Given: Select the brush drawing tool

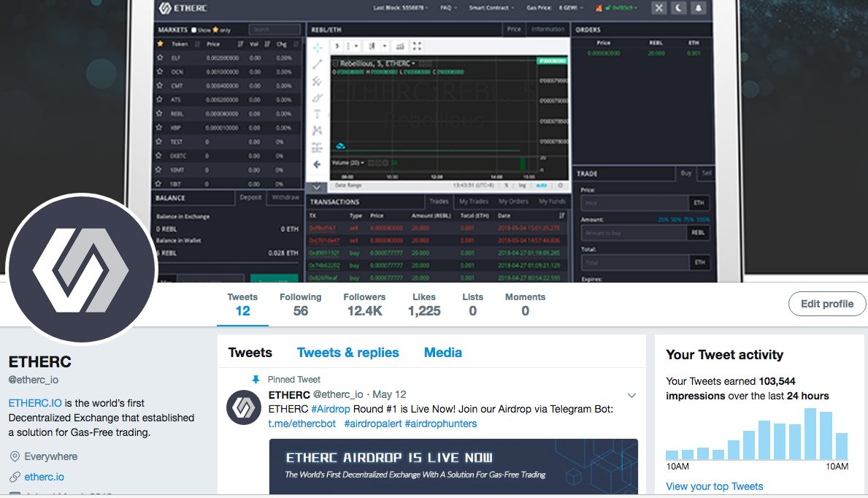Looking at the screenshot, I should tap(318, 98).
